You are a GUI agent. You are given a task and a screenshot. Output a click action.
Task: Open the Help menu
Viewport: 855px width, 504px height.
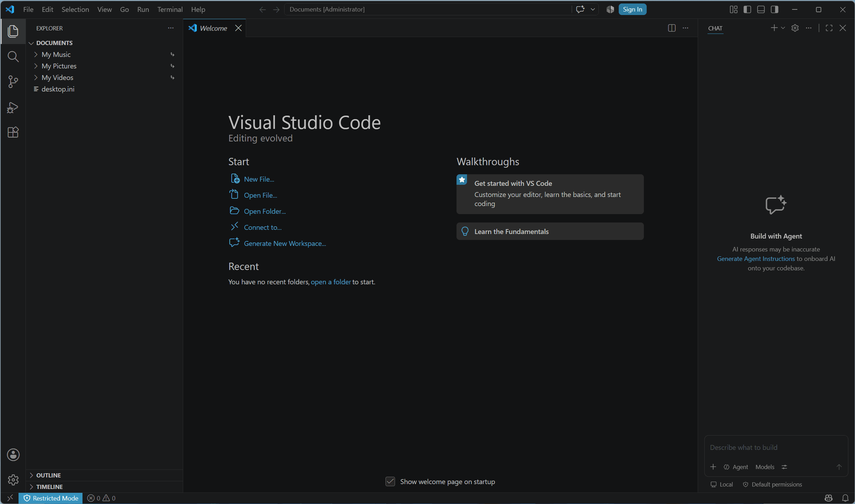point(198,9)
